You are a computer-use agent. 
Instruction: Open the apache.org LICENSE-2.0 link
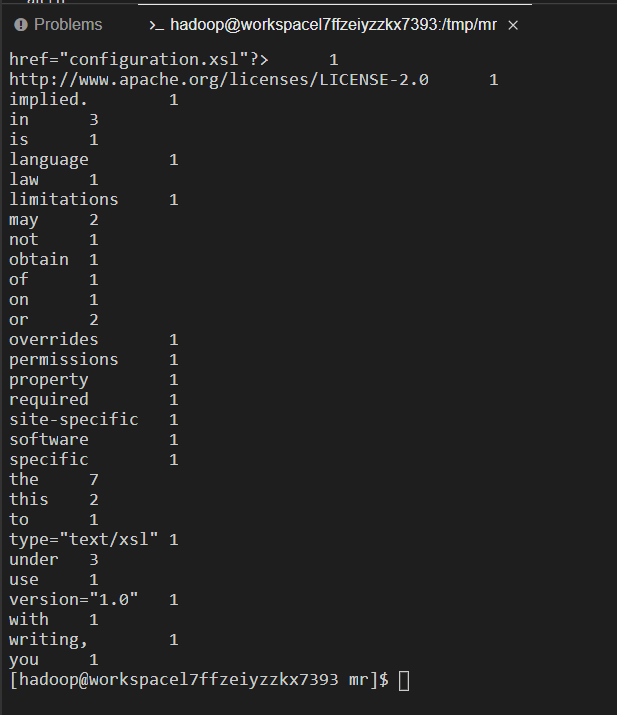tap(219, 80)
